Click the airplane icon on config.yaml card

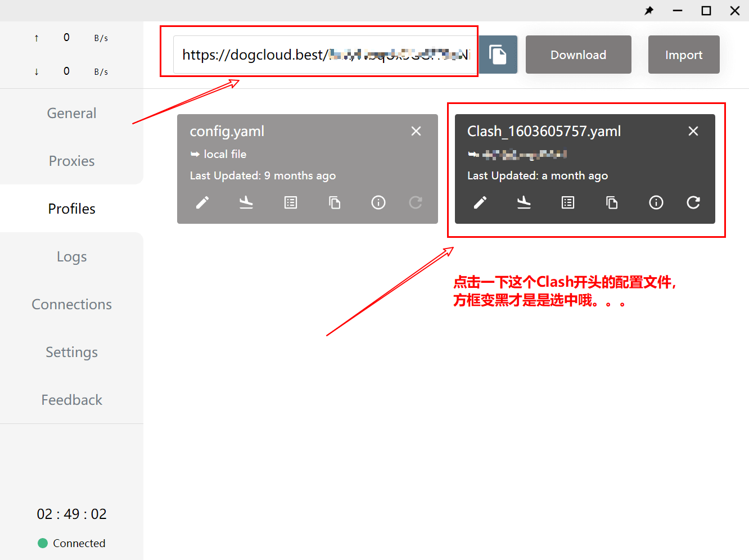246,202
